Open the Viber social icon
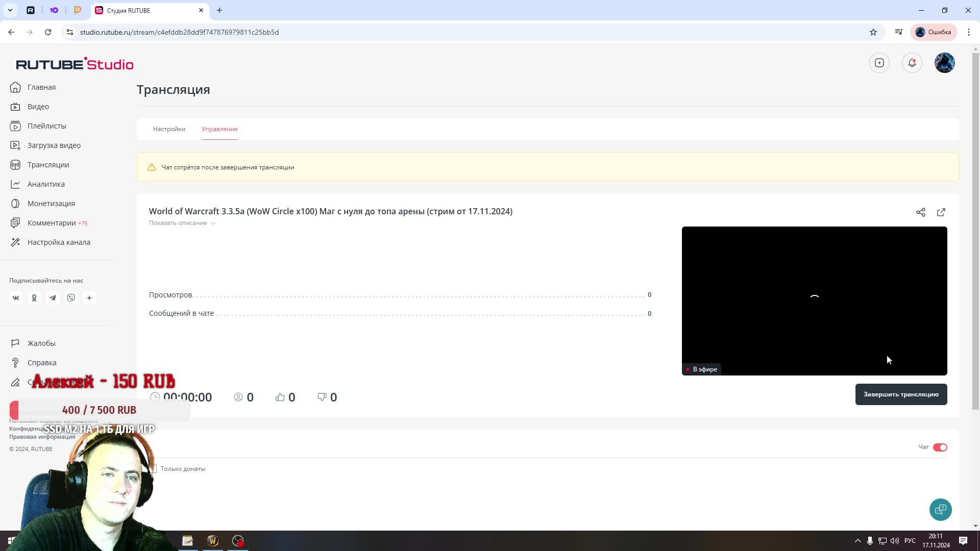 [71, 298]
